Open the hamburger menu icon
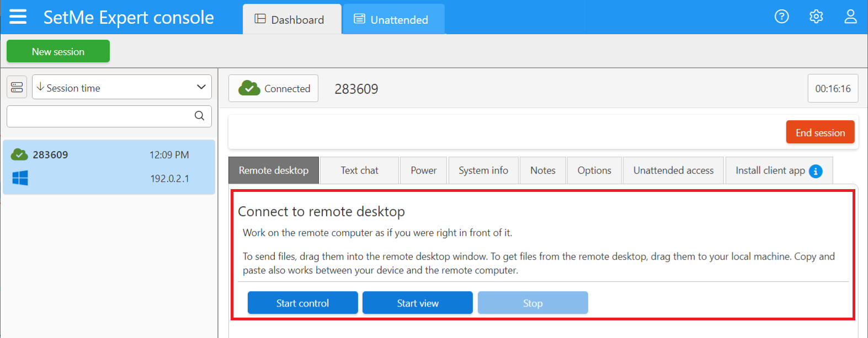Image resolution: width=868 pixels, height=338 pixels. click(18, 17)
